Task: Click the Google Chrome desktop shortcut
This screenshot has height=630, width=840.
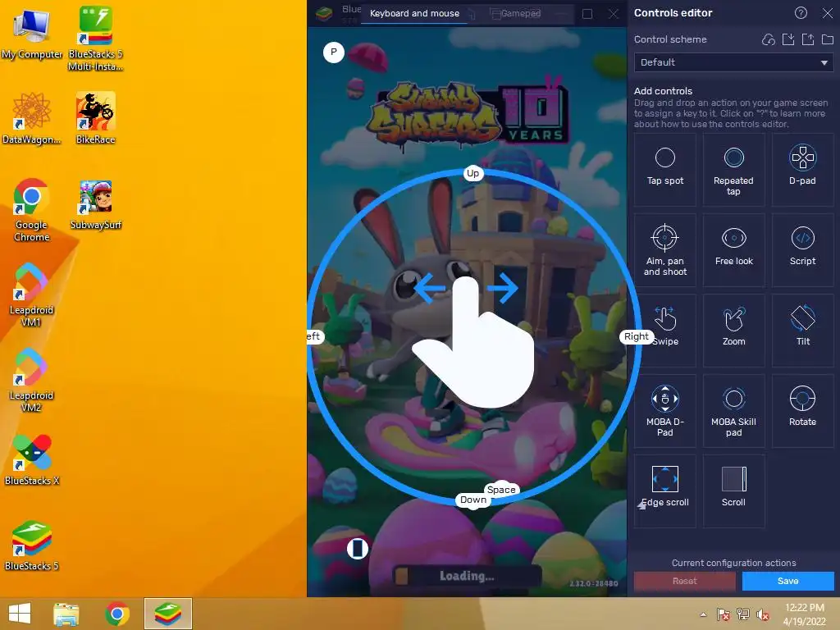Action: (x=32, y=210)
